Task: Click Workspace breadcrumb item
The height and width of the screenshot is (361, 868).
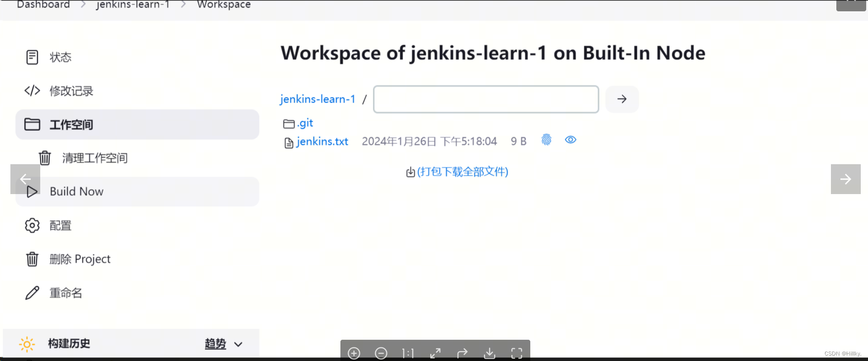Action: [224, 5]
